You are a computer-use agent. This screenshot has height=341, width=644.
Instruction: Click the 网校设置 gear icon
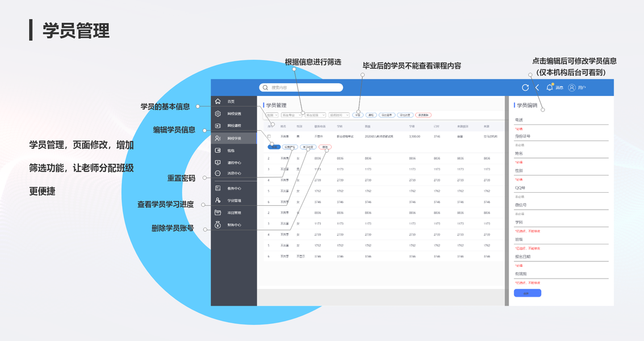218,114
